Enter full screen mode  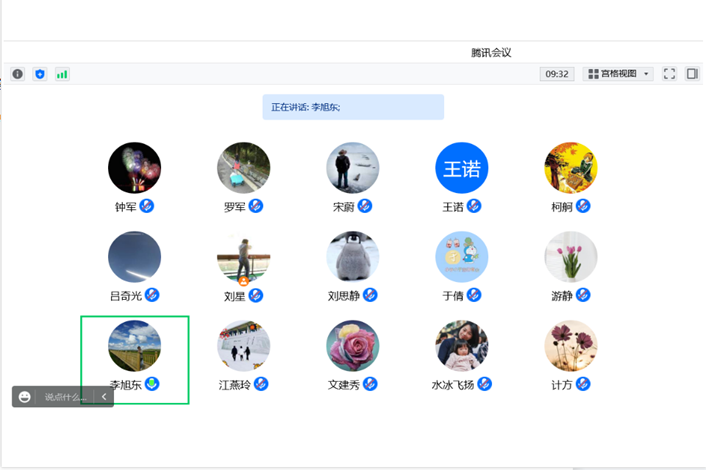click(670, 74)
